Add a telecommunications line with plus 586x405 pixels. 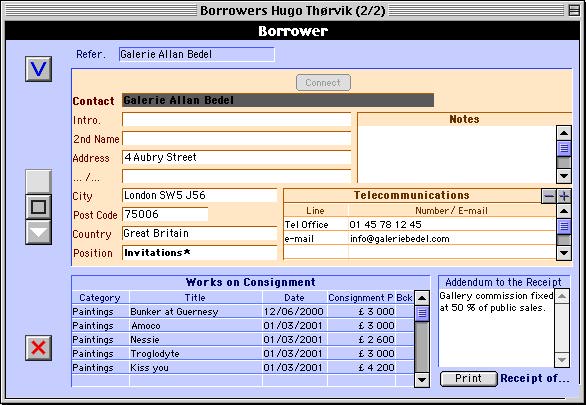(x=564, y=196)
